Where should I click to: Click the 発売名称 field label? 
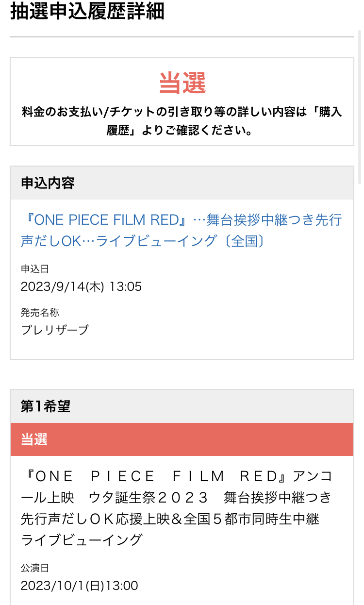[40, 313]
